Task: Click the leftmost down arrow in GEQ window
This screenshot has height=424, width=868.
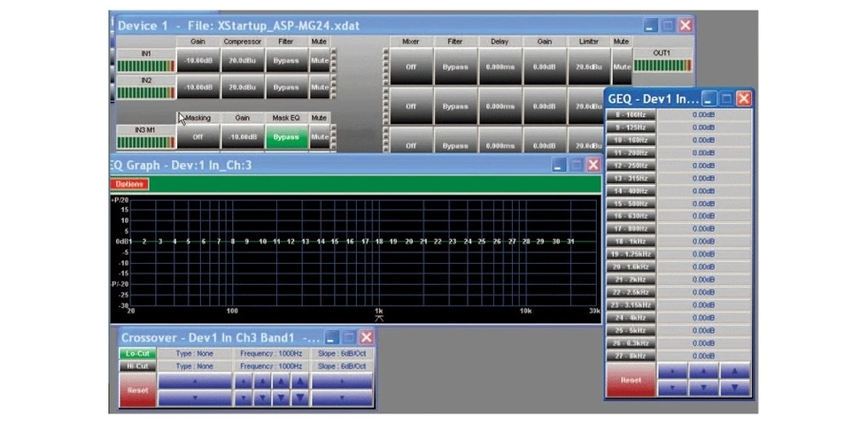Action: (675, 389)
